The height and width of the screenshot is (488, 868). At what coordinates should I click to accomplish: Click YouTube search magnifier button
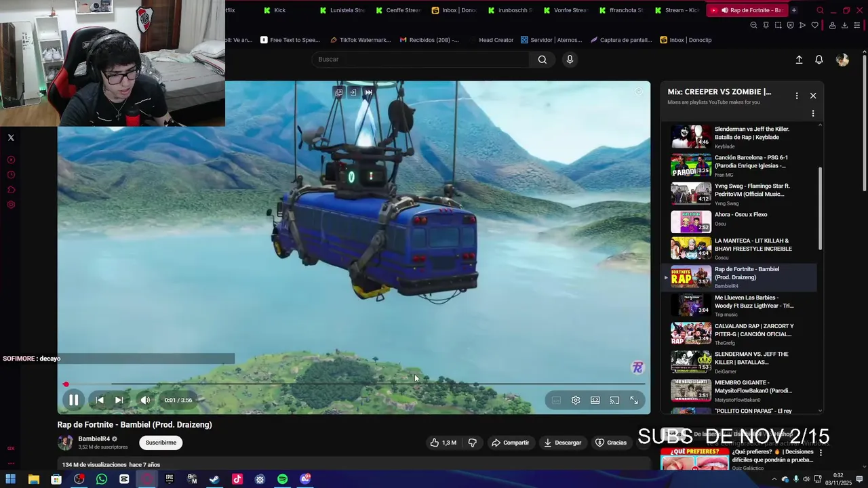(542, 59)
